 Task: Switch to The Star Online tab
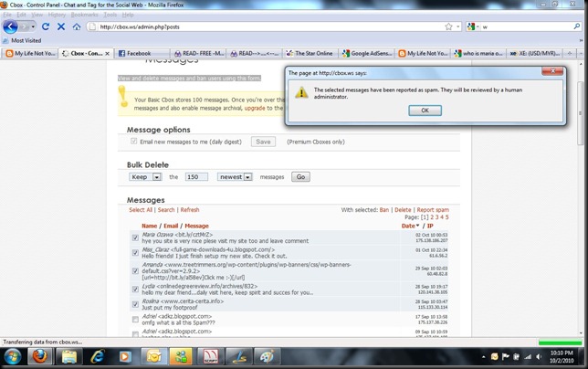coord(310,53)
